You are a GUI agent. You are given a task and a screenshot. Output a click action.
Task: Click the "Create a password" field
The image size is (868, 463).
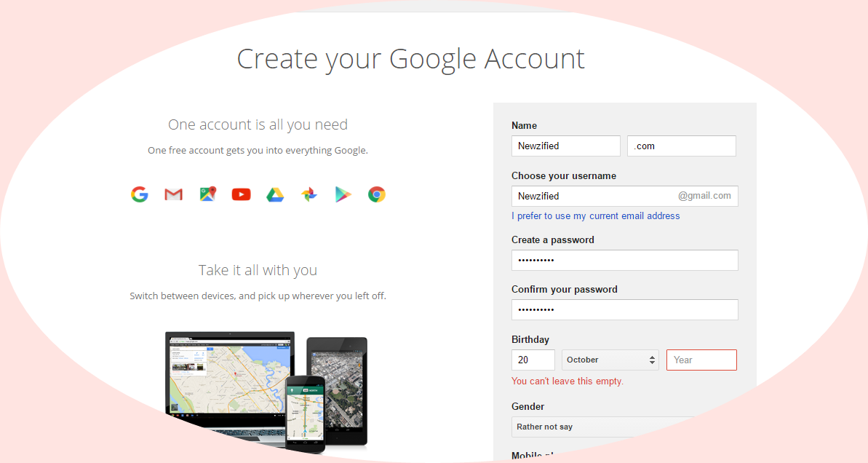(x=624, y=260)
